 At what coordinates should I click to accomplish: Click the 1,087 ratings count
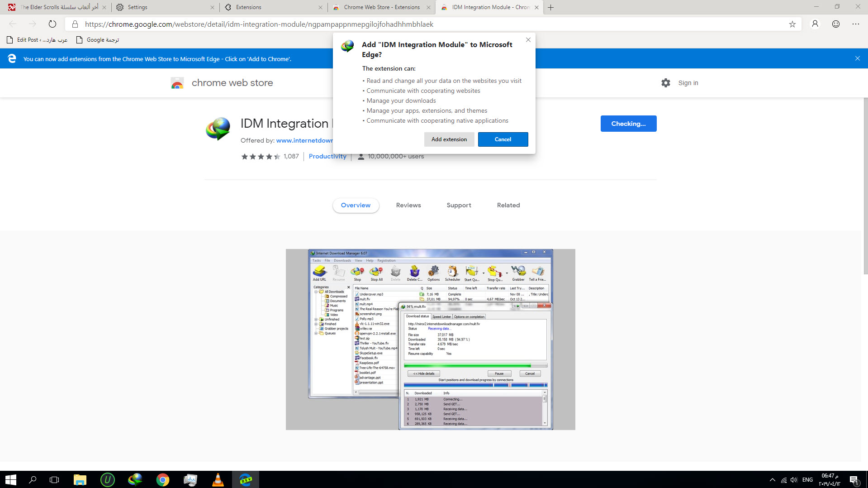pos(291,156)
